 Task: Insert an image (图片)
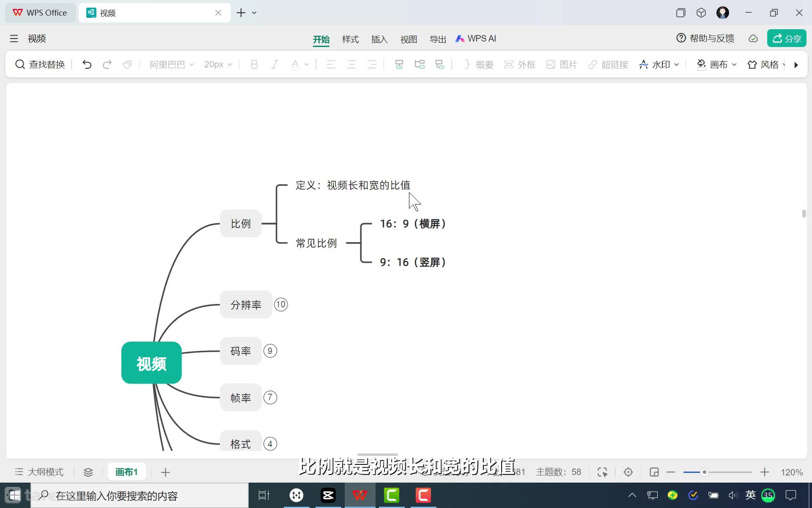(562, 64)
